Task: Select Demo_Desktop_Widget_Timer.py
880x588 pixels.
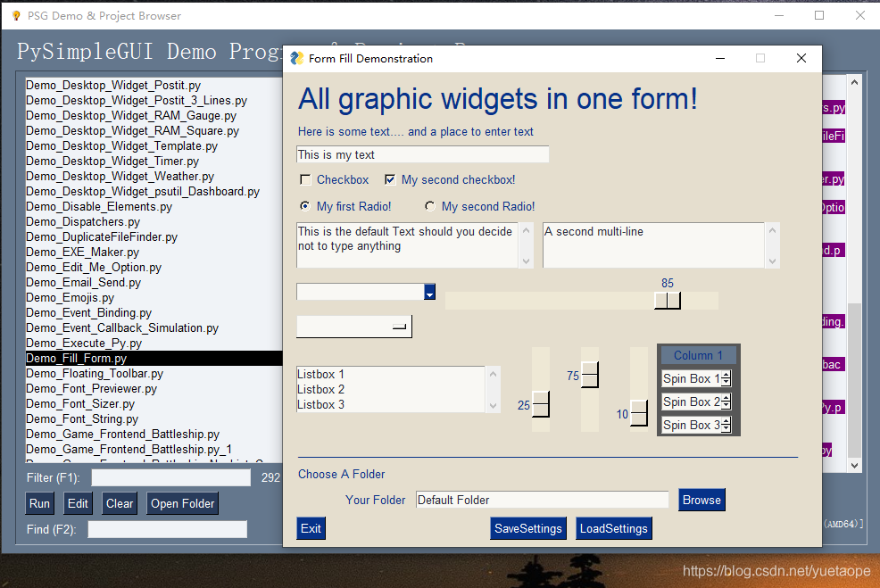Action: (x=154, y=161)
